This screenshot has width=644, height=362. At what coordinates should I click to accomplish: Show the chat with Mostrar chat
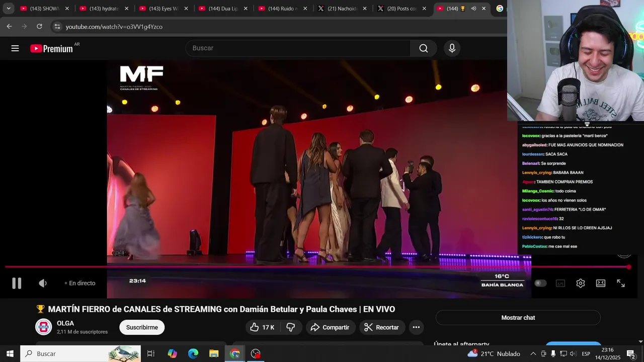click(x=518, y=318)
